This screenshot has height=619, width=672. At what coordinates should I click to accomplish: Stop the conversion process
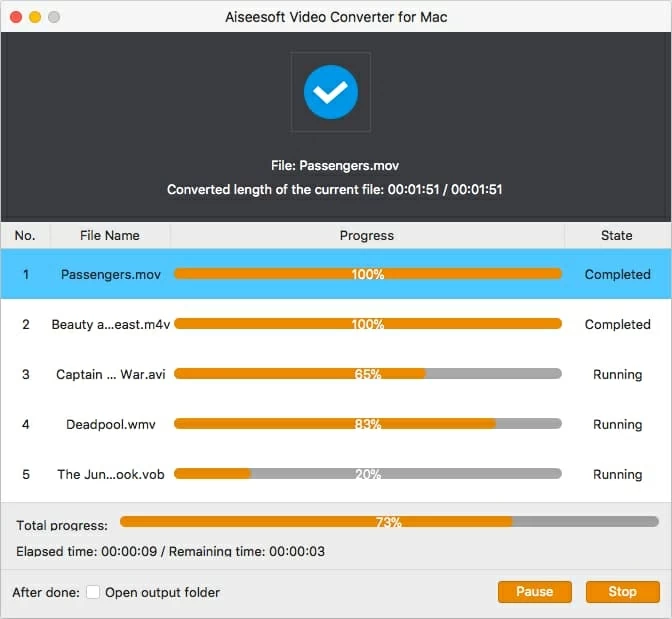(x=622, y=592)
